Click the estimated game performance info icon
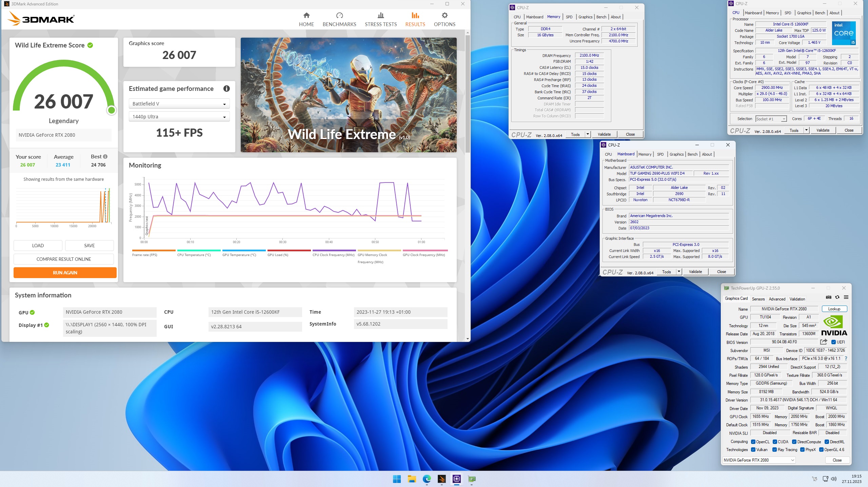This screenshot has height=487, width=868. coord(226,89)
